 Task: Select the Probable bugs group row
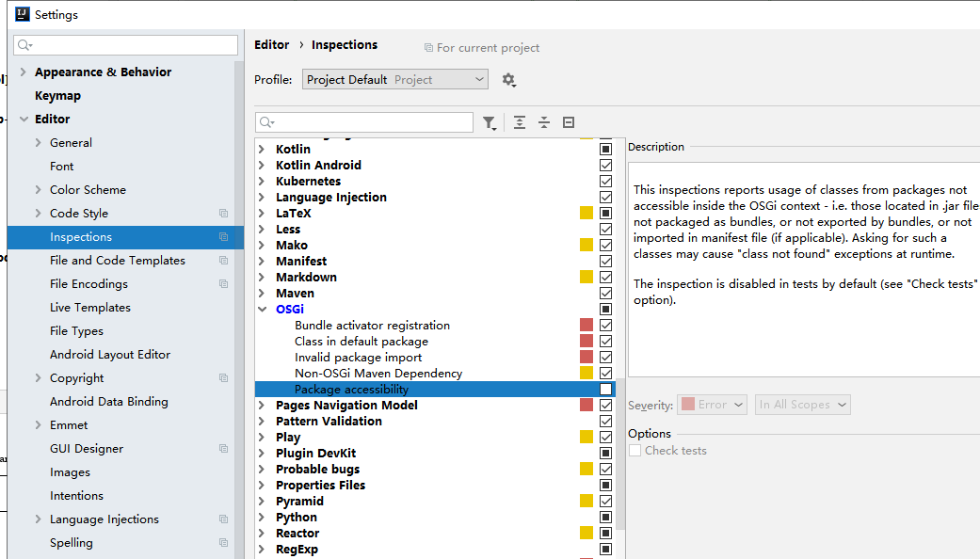pyautogui.click(x=435, y=469)
